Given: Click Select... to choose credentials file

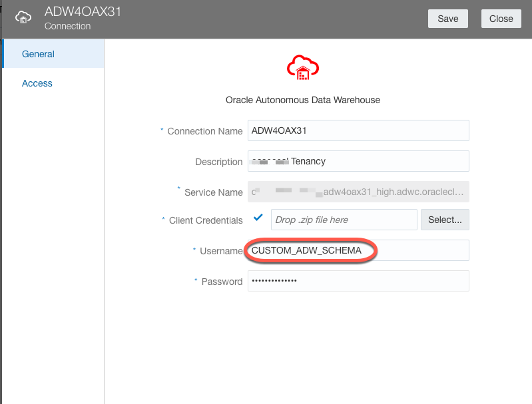Looking at the screenshot, I should pyautogui.click(x=445, y=220).
